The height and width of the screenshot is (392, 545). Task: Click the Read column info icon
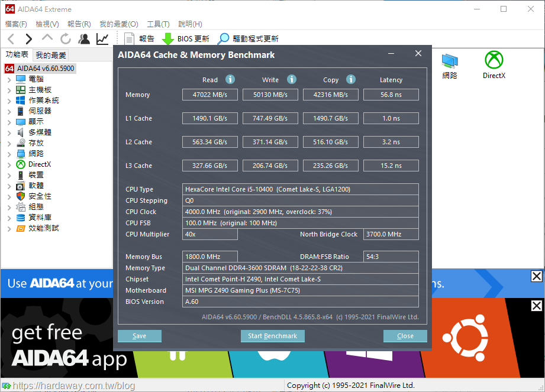click(x=230, y=79)
